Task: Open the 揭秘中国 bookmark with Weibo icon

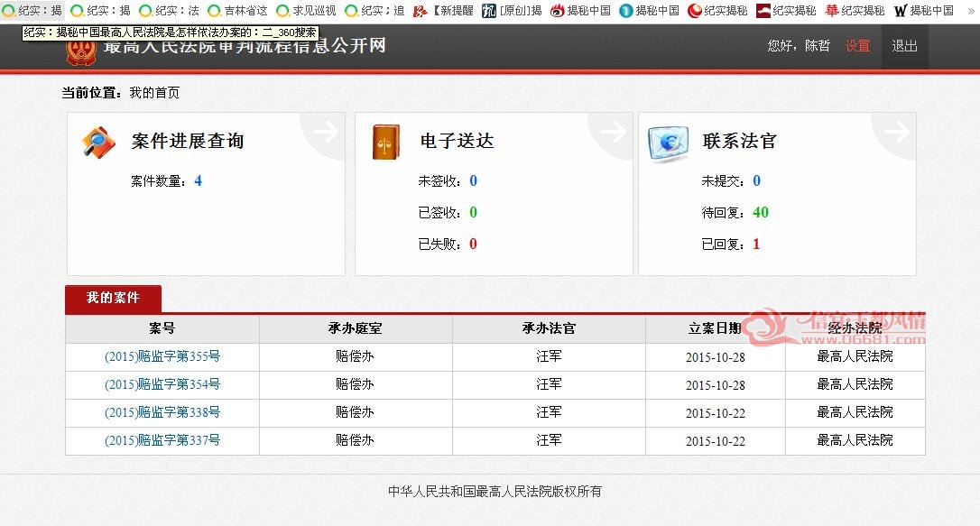Action: 580,11
